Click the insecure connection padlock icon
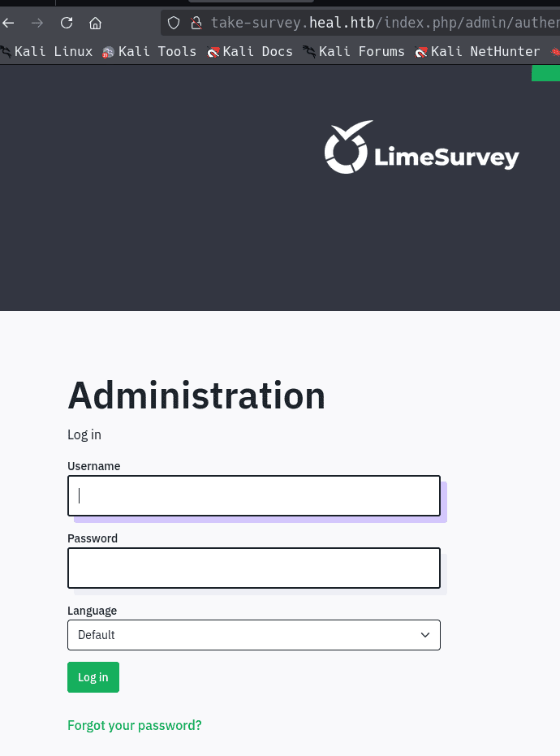Screen dimensions: 560x756 194,23
